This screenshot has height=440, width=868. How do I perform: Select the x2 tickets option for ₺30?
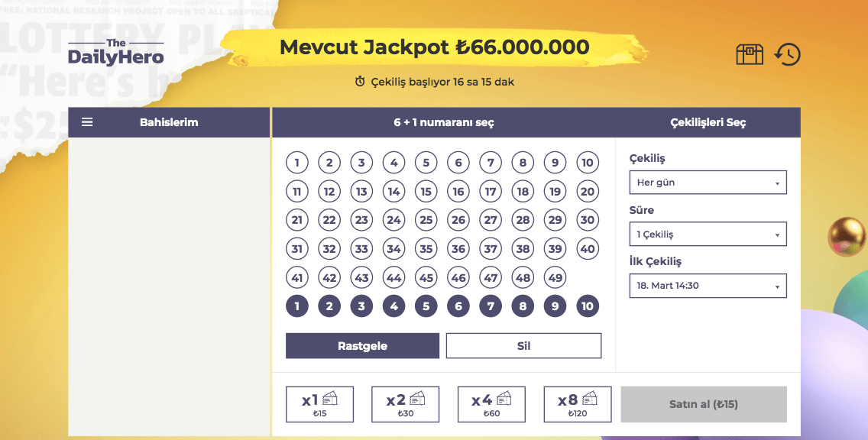(405, 404)
